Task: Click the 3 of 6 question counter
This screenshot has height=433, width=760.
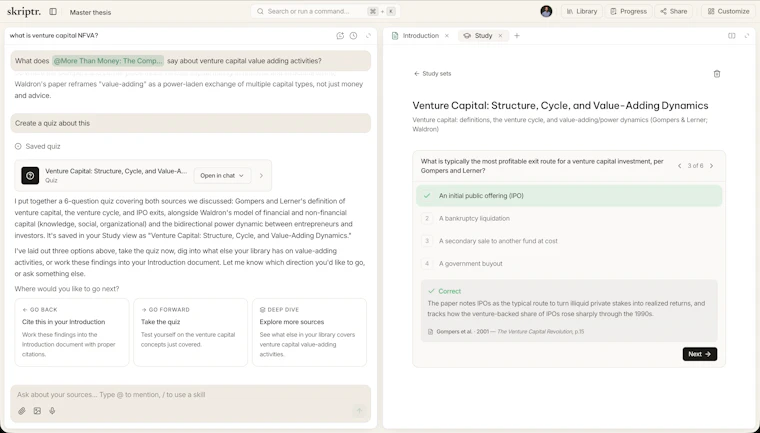Action: click(695, 166)
